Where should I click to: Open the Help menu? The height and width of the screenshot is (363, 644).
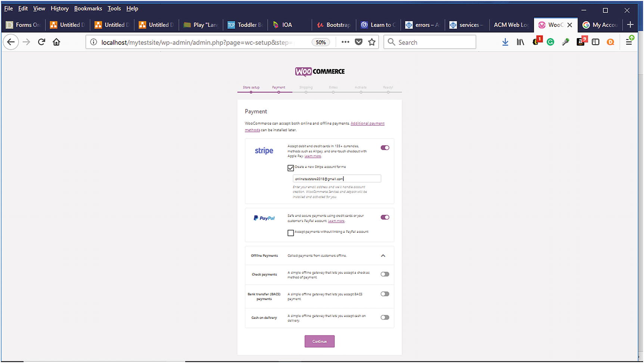(132, 8)
